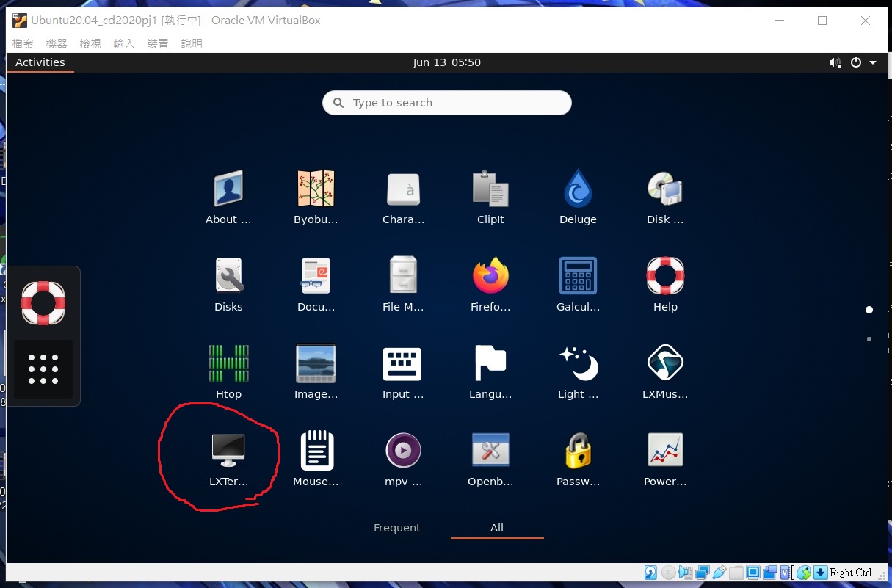Open the clock and calendar dropdown

point(446,62)
